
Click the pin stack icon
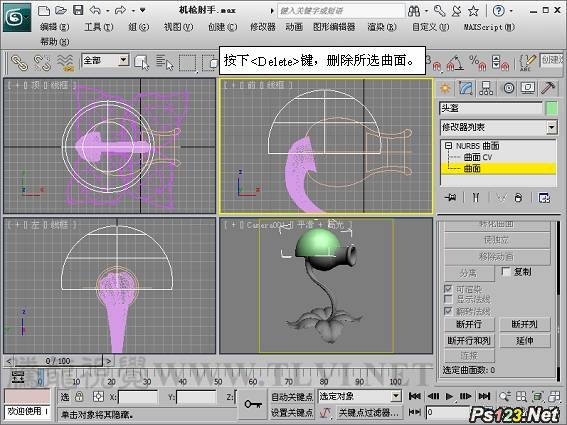(451, 198)
